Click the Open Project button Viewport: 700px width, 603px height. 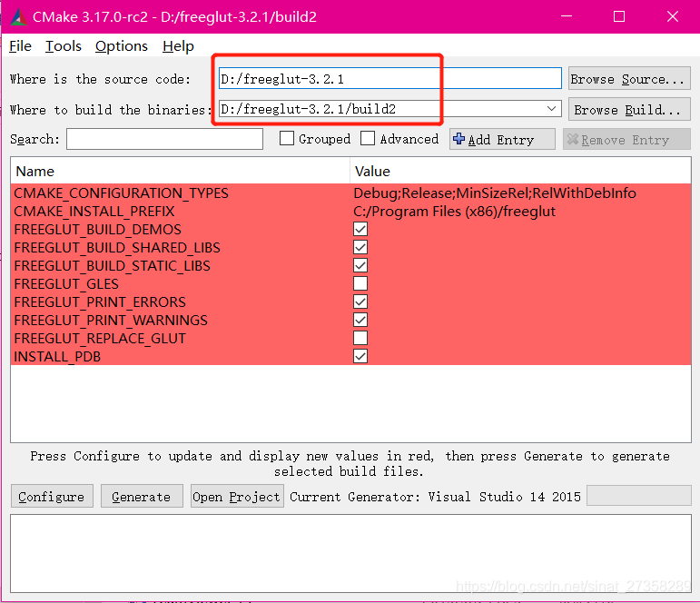click(x=237, y=496)
